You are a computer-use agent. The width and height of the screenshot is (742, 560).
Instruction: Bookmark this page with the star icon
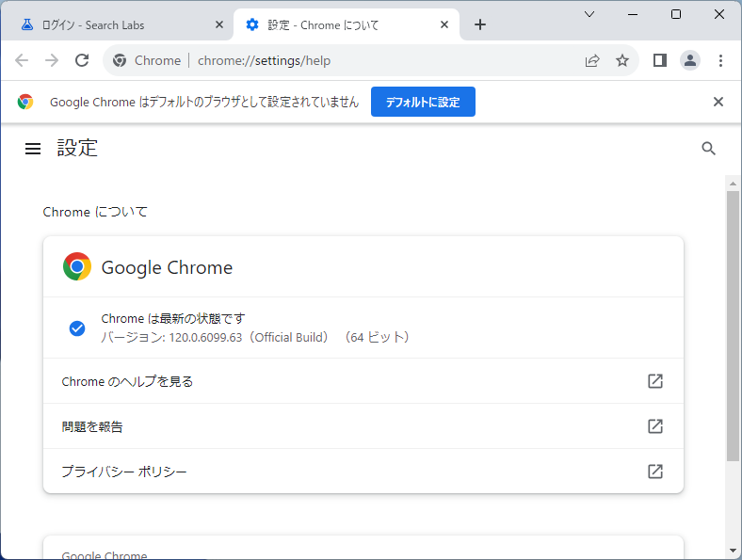pyautogui.click(x=622, y=60)
